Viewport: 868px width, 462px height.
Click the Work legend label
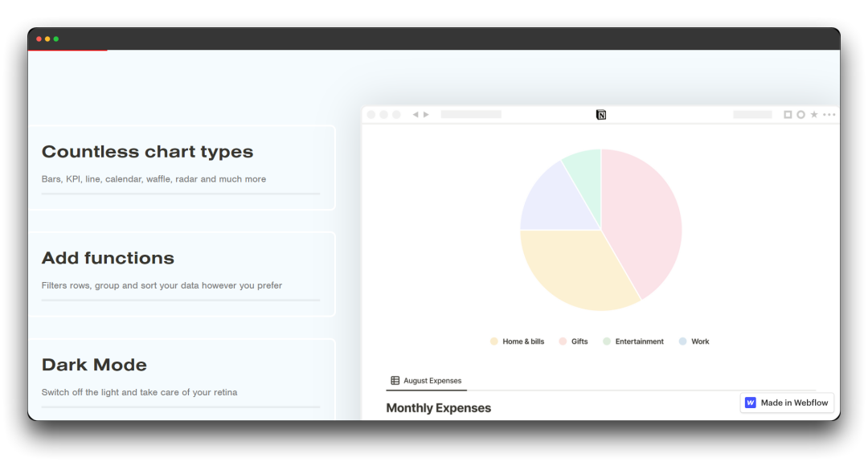tap(700, 341)
